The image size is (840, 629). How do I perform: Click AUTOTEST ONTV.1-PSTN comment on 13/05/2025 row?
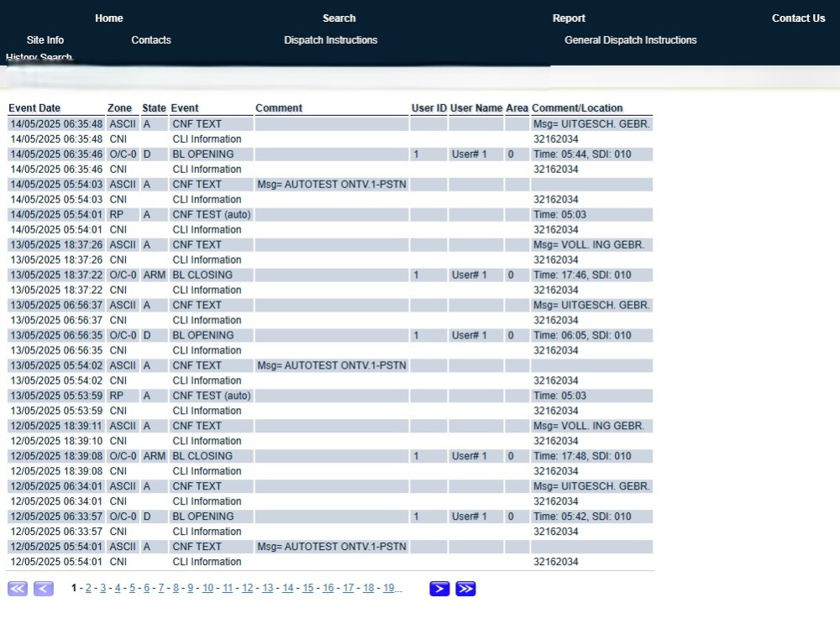332,365
